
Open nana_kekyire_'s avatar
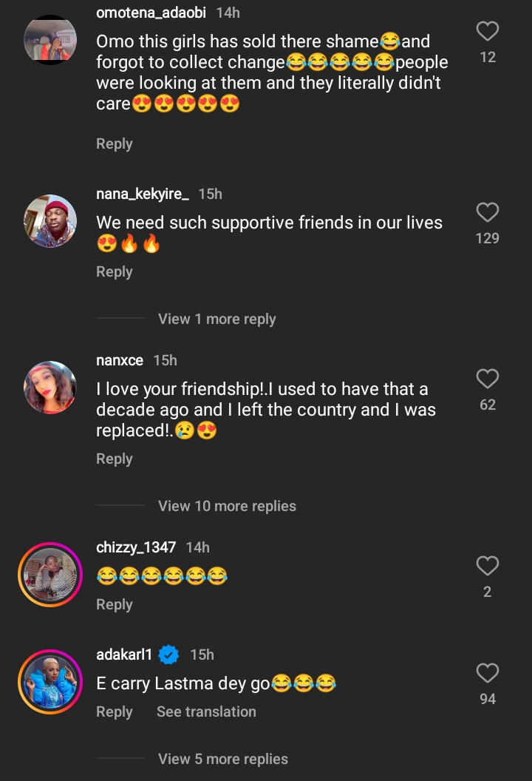(x=50, y=221)
